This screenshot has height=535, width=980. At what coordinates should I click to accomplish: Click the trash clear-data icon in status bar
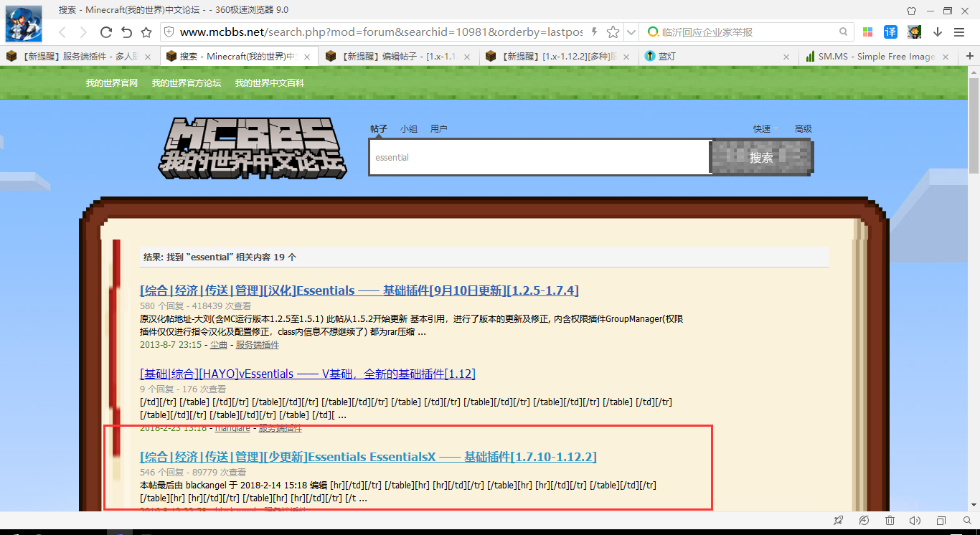coord(890,520)
